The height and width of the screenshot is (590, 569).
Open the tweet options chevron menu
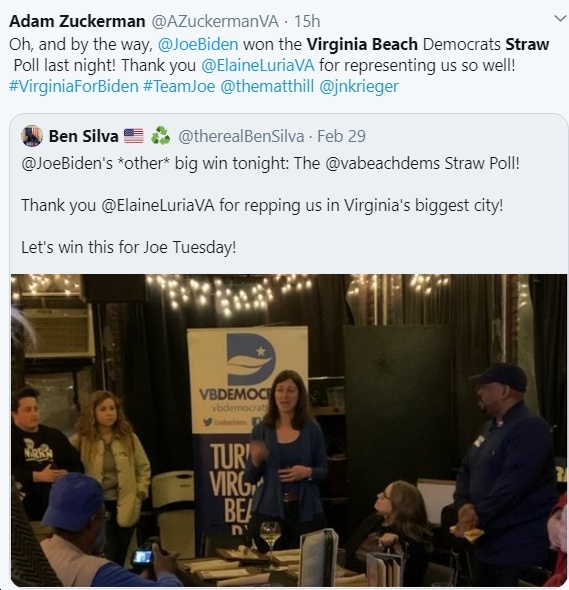(x=560, y=18)
